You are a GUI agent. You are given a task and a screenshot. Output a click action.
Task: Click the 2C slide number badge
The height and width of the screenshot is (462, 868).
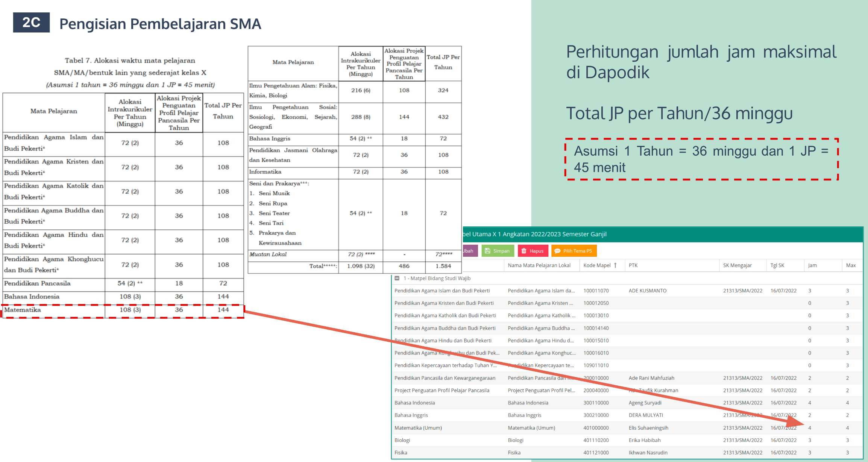(x=31, y=23)
